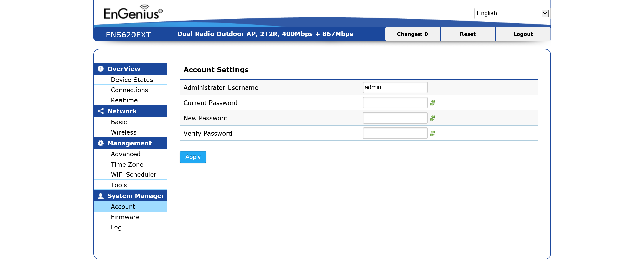This screenshot has width=644, height=265.
Task: Focus the New Password field
Action: pyautogui.click(x=395, y=118)
